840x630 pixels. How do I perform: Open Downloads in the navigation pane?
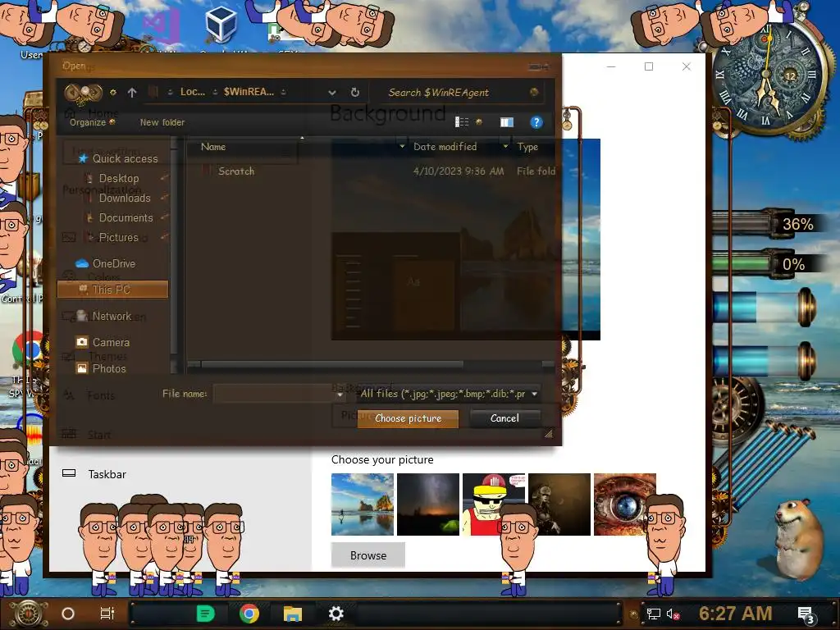pyautogui.click(x=125, y=199)
